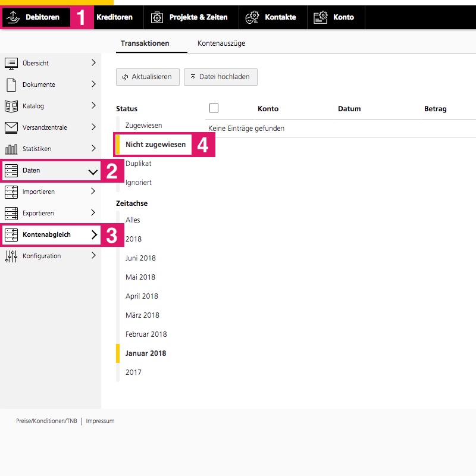Switch to the Kontenauszüge tab
476x476 pixels.
click(221, 43)
